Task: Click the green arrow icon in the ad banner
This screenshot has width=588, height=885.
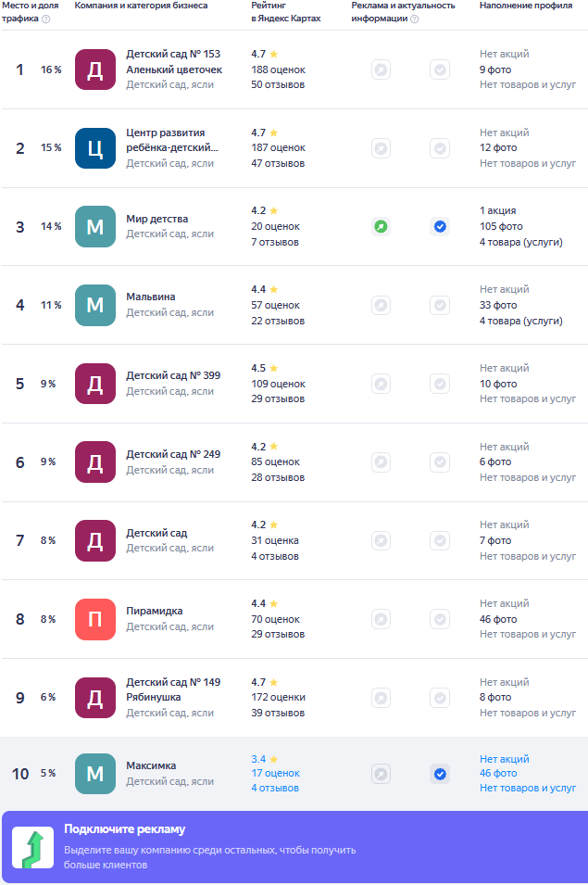Action: coord(32,848)
